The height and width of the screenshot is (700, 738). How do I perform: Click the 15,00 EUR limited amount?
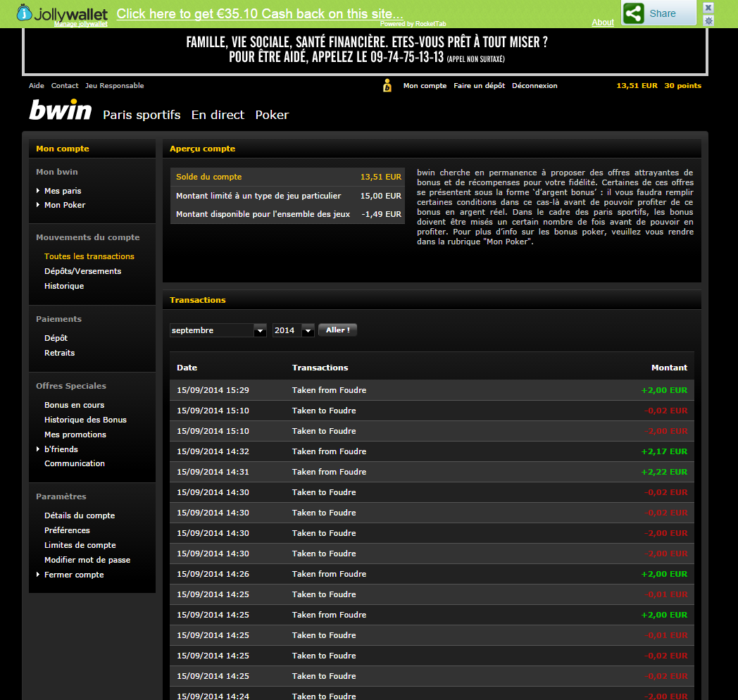point(381,196)
